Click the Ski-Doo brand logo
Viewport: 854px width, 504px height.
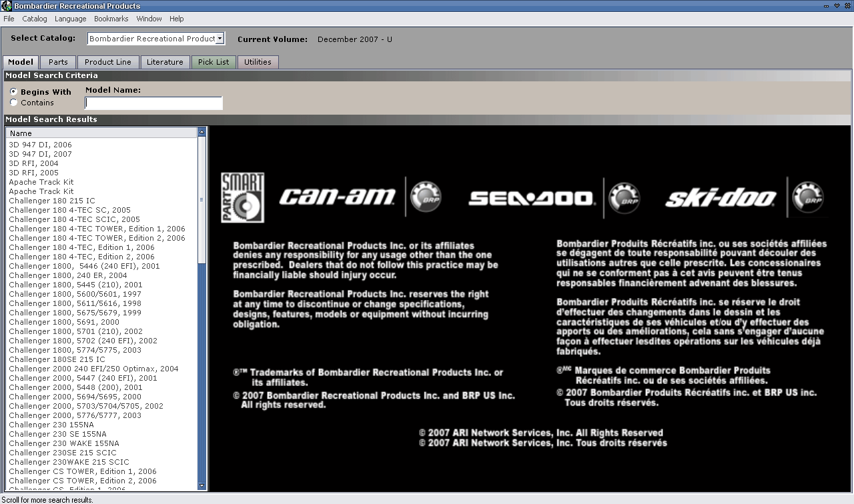pyautogui.click(x=721, y=198)
